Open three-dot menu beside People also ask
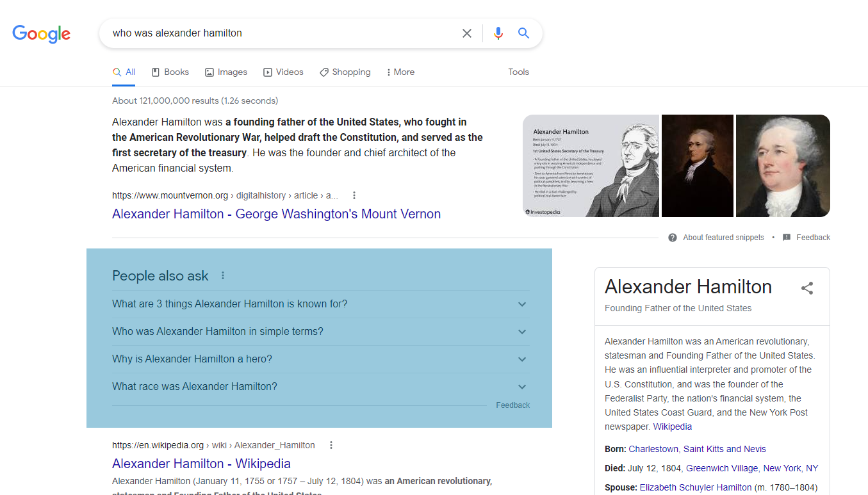Viewport: 868px width, 495px height. click(x=223, y=276)
